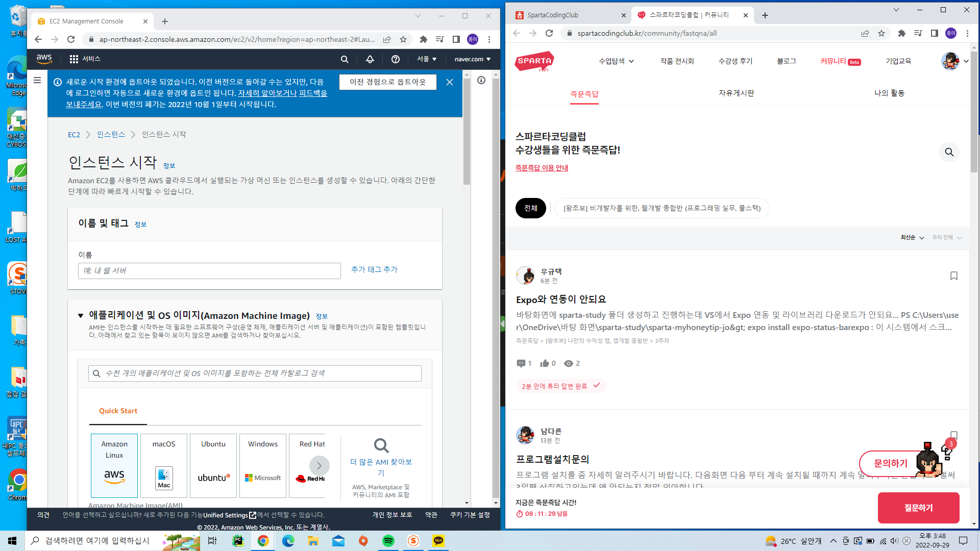Switch to SpartaCodingClub browser tab
This screenshot has width=980, height=551.
[x=569, y=15]
